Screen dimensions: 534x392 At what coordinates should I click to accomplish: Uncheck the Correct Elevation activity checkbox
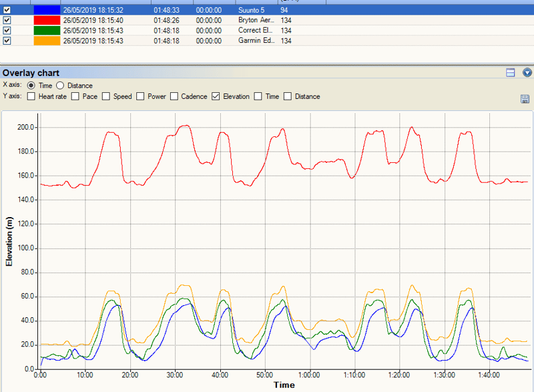coord(7,31)
